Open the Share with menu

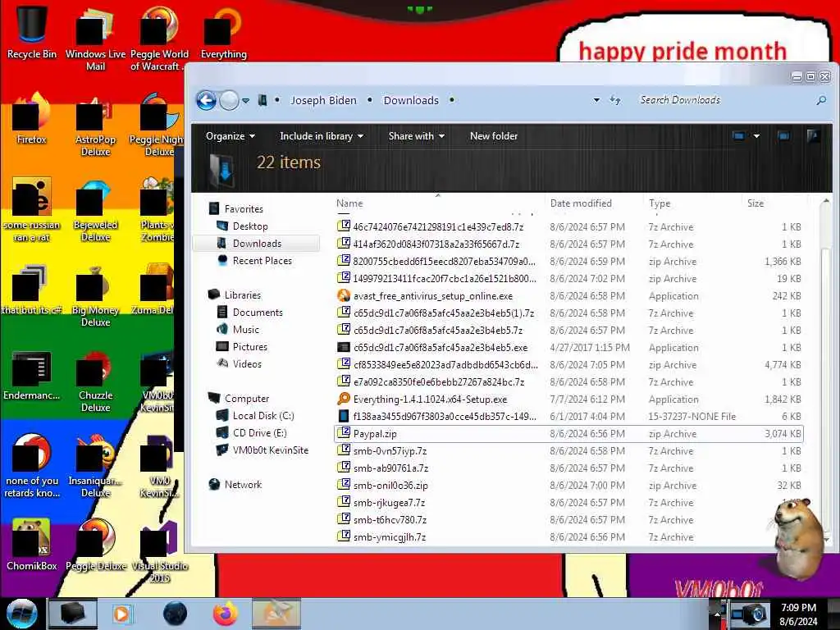[x=416, y=136]
